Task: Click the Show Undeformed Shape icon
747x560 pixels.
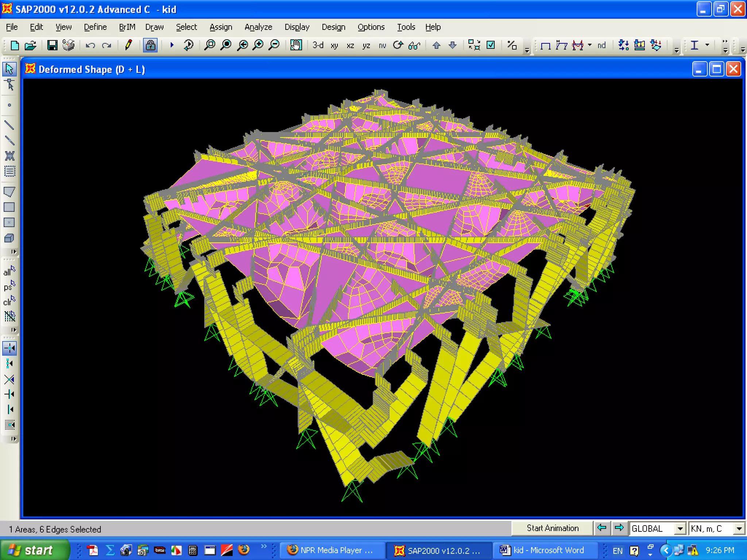Action: [545, 45]
